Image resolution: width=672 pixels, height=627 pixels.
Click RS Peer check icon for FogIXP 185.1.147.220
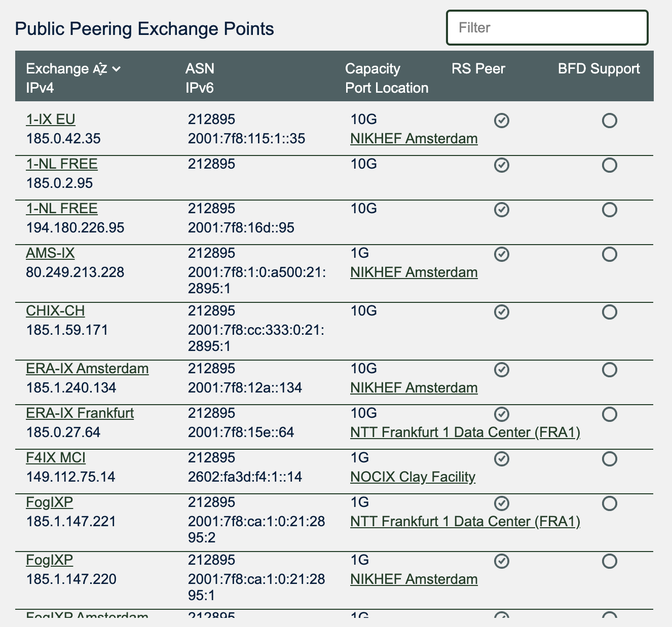502,561
